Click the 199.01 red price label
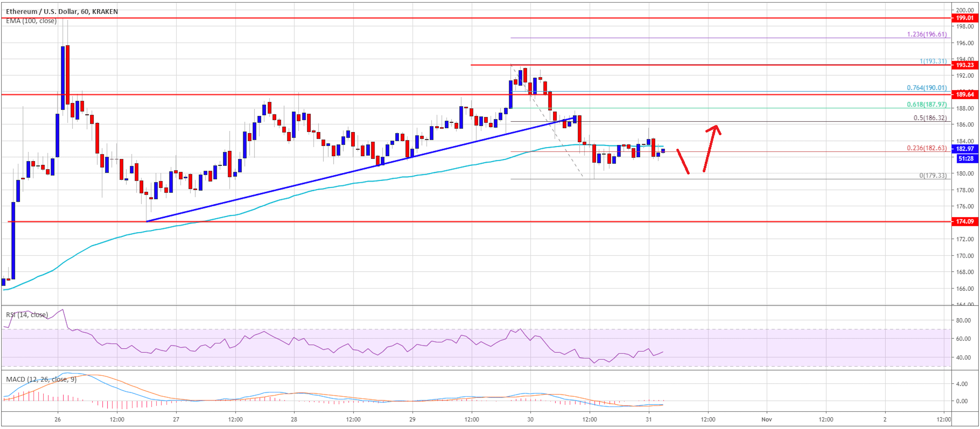Screen dimensions: 980x429 [964, 18]
